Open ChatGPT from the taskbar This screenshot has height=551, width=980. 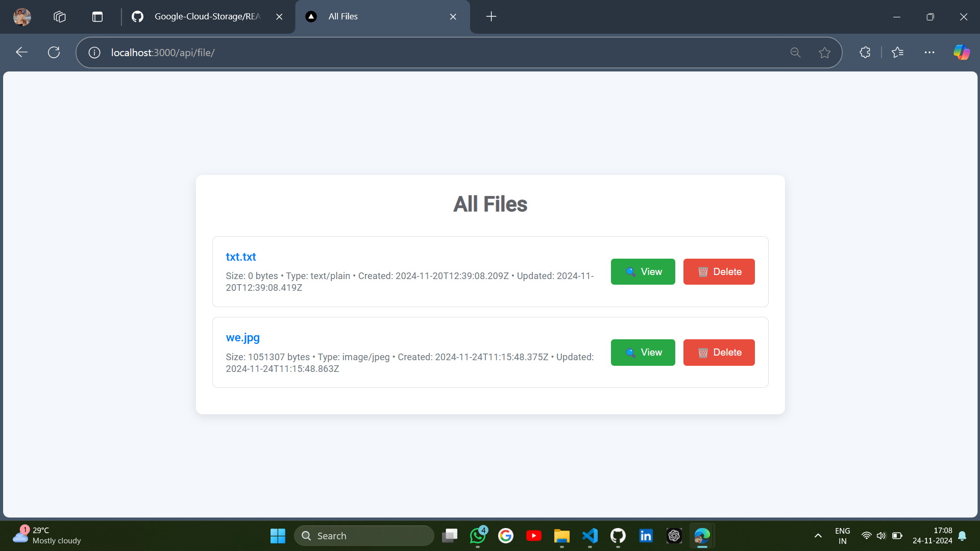coord(674,536)
